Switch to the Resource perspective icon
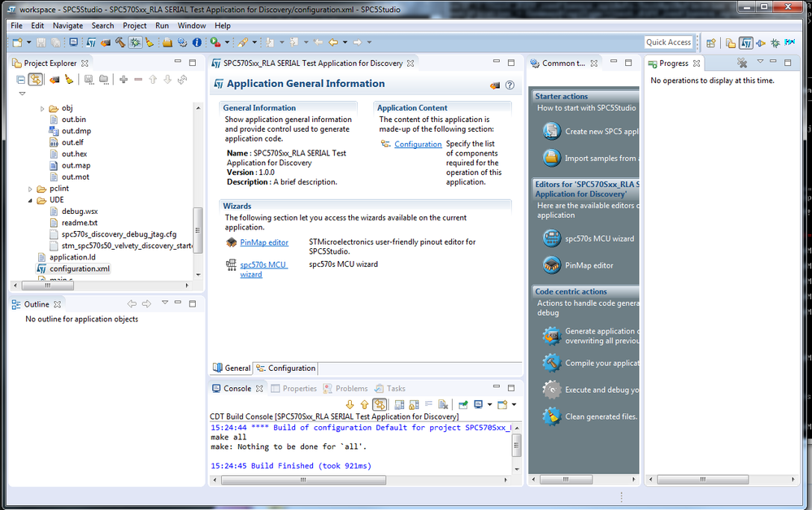This screenshot has width=812, height=510. (x=731, y=43)
